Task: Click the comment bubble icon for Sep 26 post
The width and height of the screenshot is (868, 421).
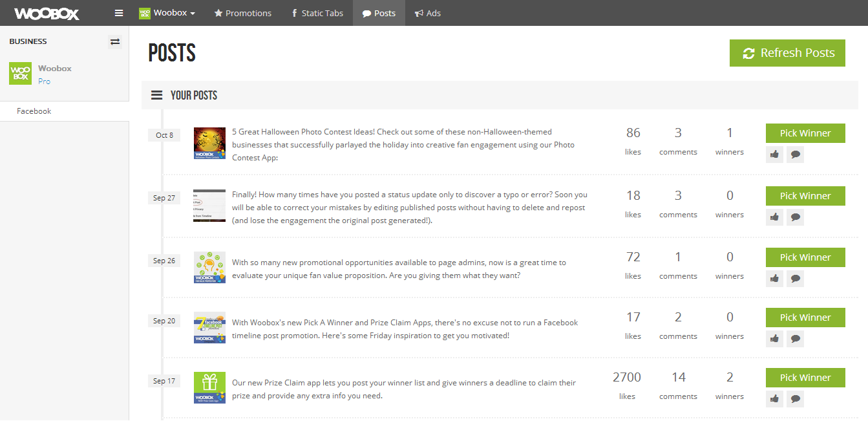Action: (x=796, y=278)
